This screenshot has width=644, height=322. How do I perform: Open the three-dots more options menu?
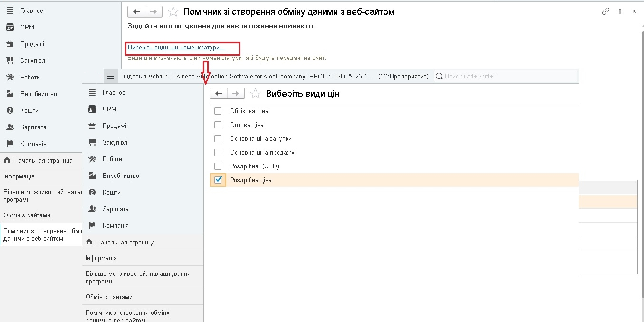[620, 11]
